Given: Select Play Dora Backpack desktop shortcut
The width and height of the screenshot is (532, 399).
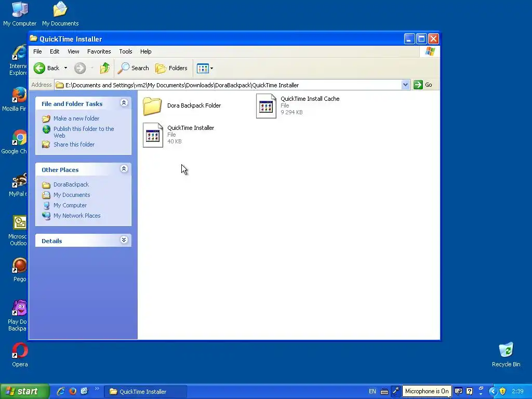Looking at the screenshot, I should click(x=18, y=316).
